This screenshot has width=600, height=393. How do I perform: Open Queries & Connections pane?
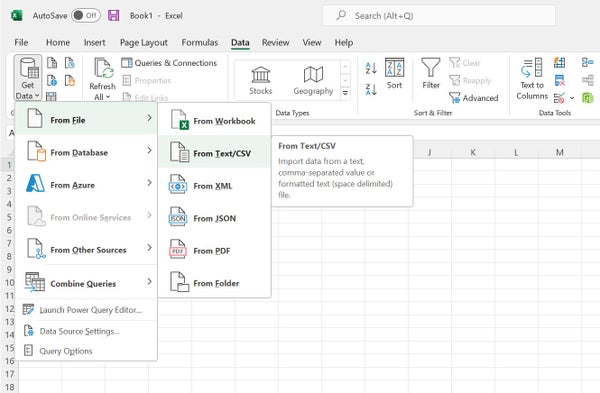coord(169,63)
